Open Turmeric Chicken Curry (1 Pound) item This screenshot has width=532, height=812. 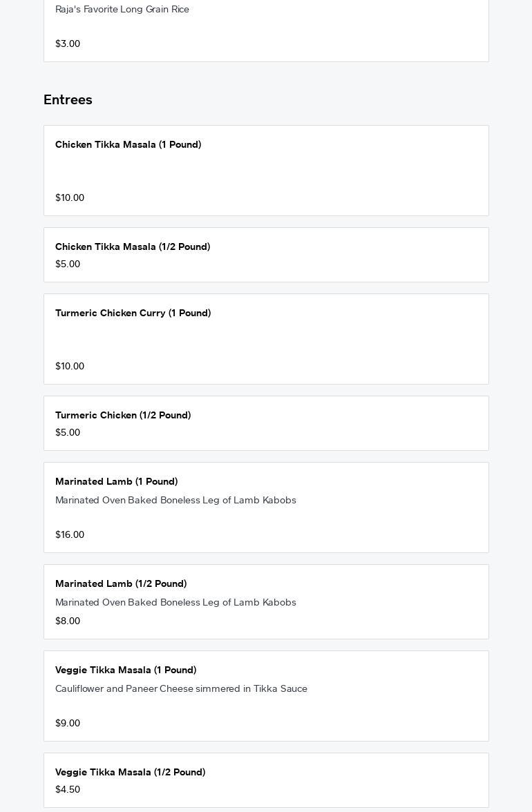click(133, 313)
